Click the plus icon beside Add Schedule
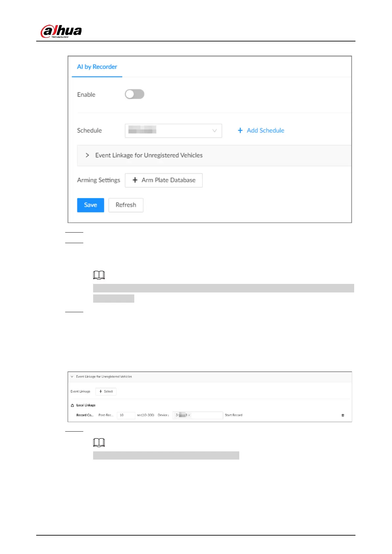The width and height of the screenshot is (392, 554). coord(240,131)
